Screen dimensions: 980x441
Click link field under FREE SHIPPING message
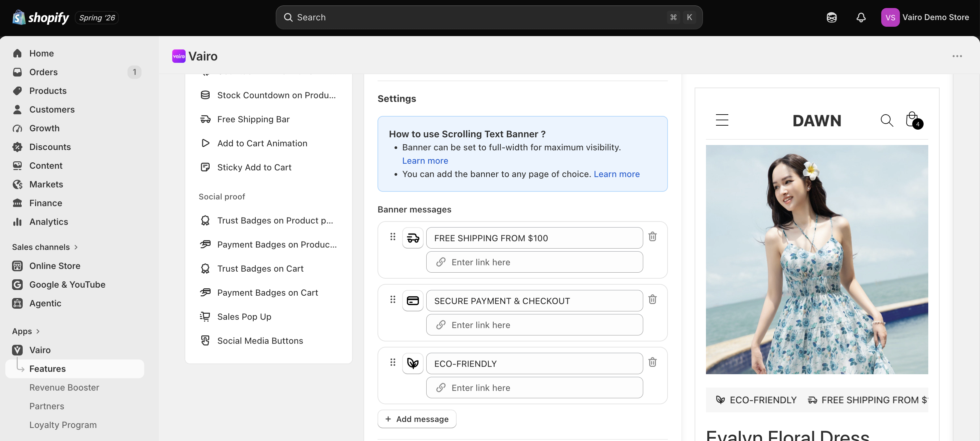click(534, 262)
